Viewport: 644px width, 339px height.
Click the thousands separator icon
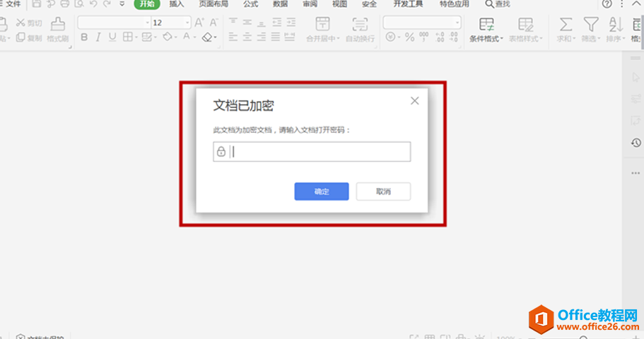[424, 37]
